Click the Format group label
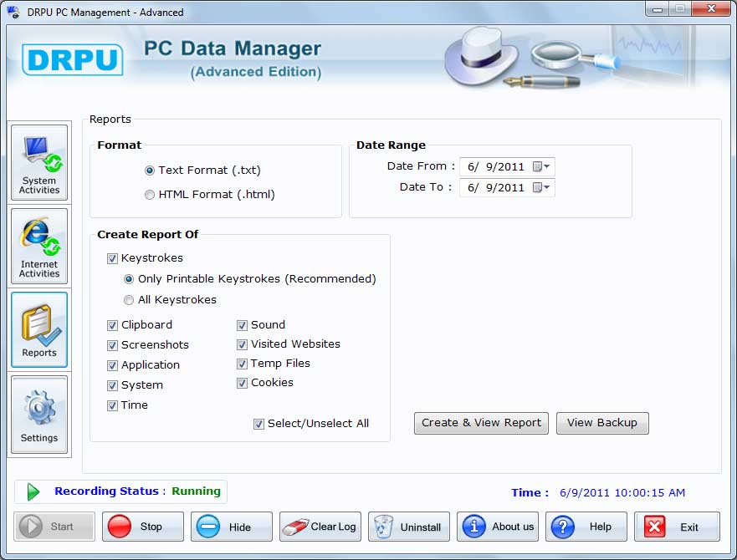 [x=119, y=145]
